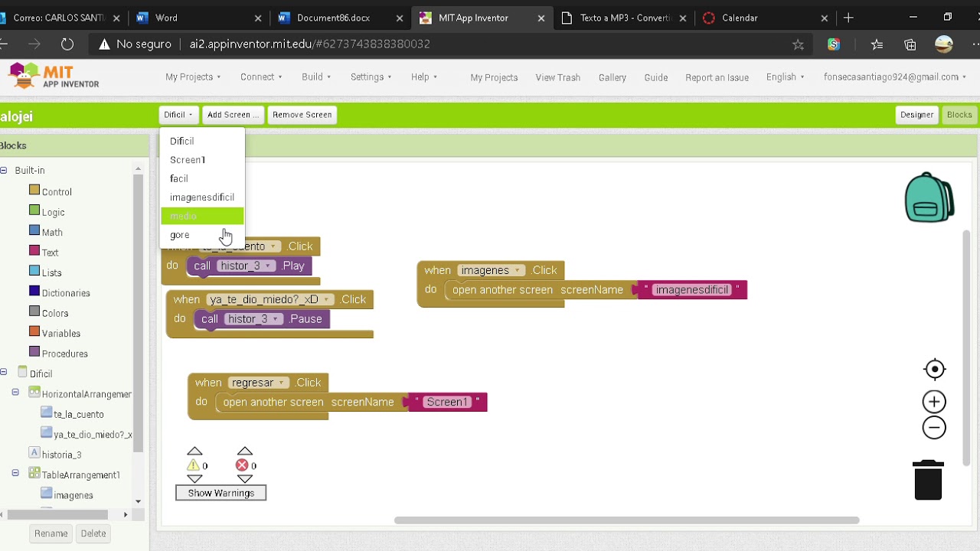
Task: Select imagenesdificil from the screen list
Action: coord(202,197)
